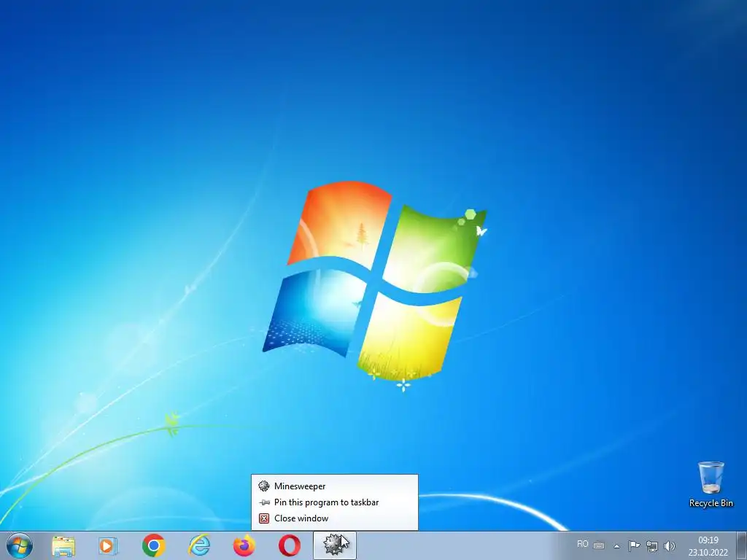Choose Pin this program to taskbar
Viewport: 747px width, 560px height.
click(x=334, y=502)
